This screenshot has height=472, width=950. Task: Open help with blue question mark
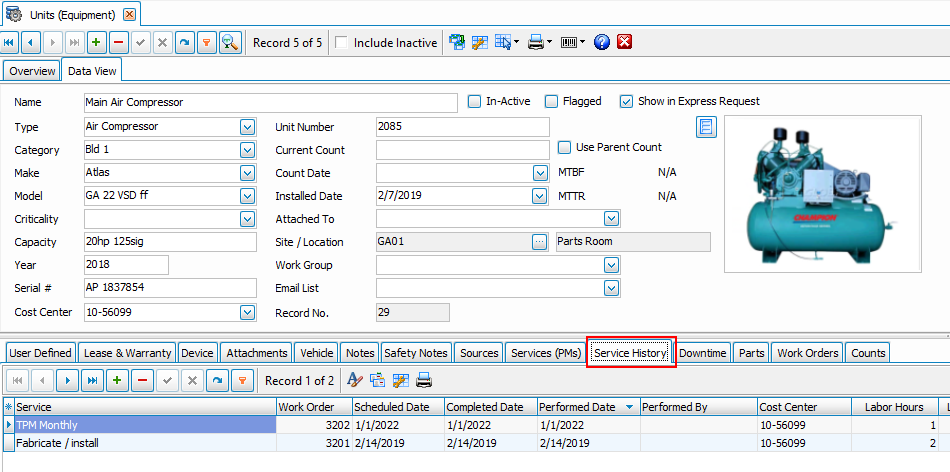point(602,42)
